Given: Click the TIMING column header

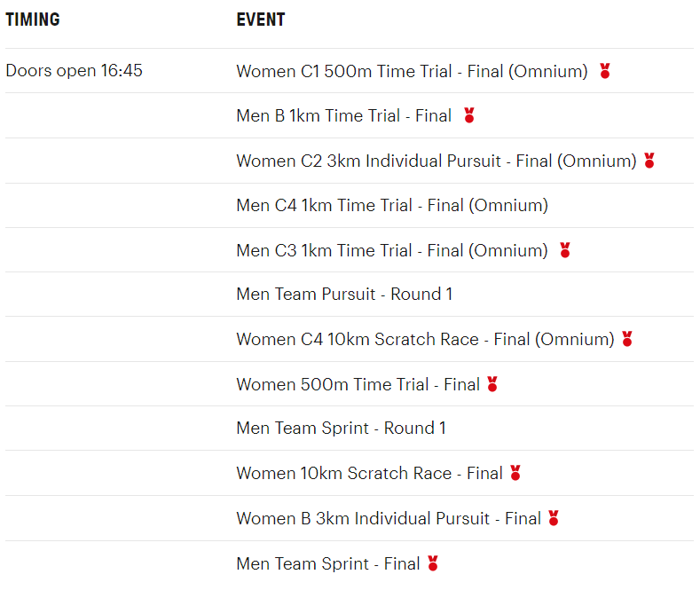Looking at the screenshot, I should 33,20.
